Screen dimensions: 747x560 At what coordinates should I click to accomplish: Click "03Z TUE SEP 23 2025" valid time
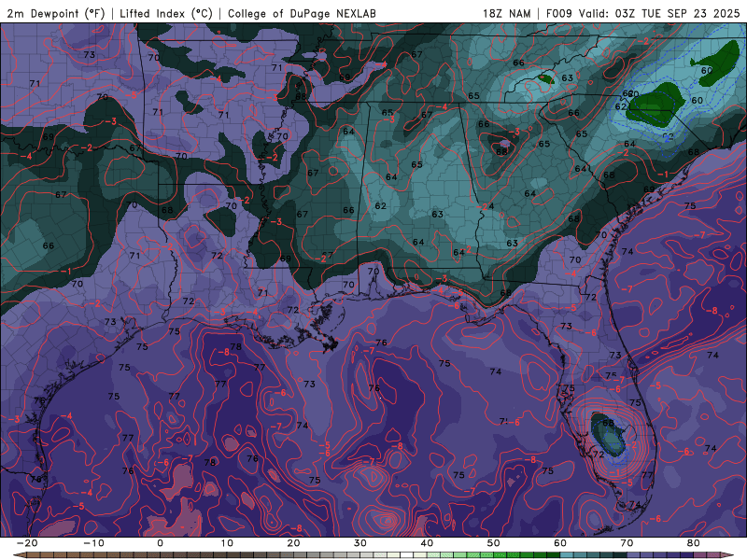(677, 14)
